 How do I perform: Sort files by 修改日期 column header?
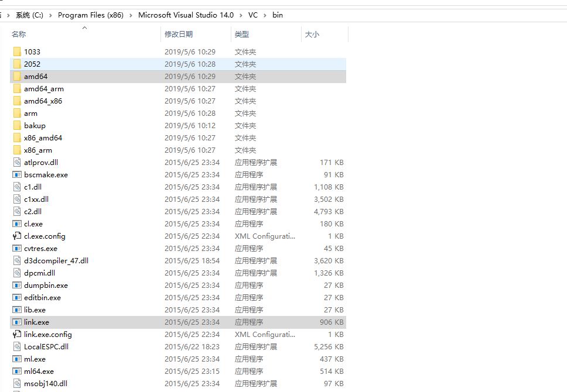point(179,35)
